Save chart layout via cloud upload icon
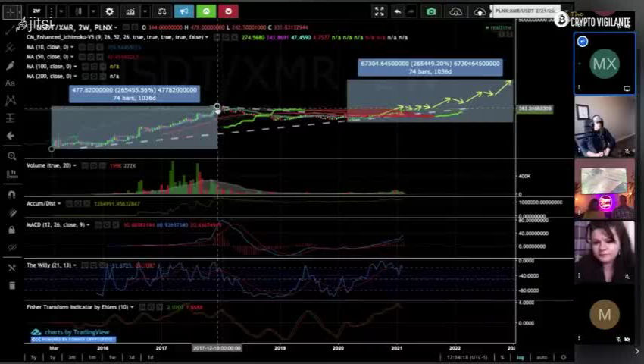The image size is (644, 364). click(x=480, y=12)
